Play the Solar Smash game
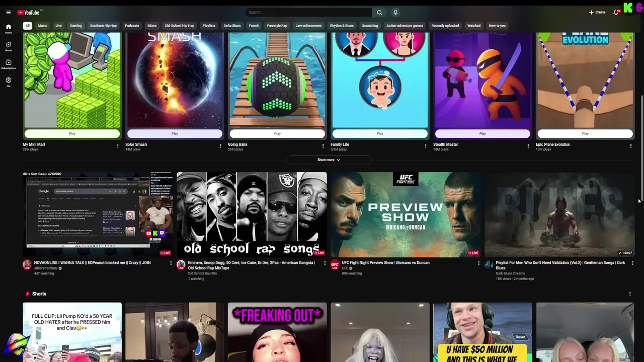 pyautogui.click(x=175, y=134)
